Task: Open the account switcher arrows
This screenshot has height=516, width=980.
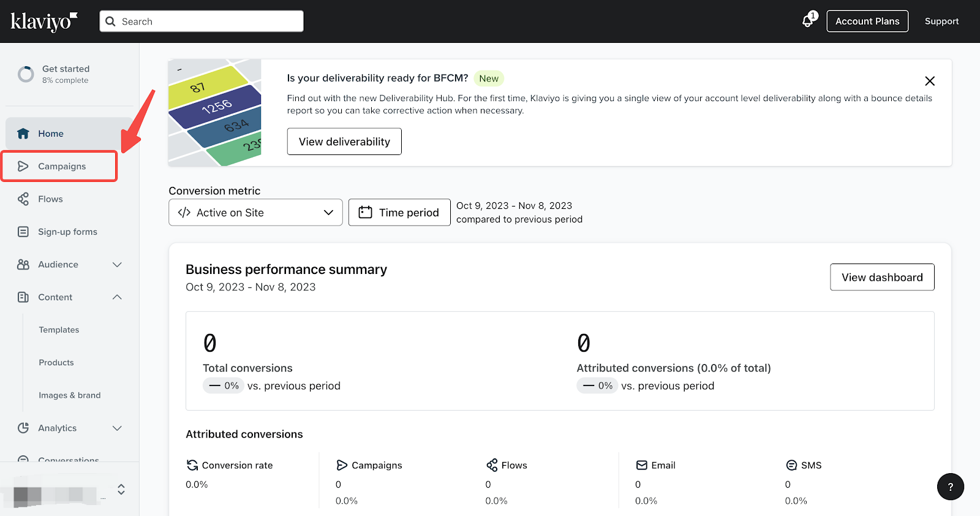Action: click(121, 489)
